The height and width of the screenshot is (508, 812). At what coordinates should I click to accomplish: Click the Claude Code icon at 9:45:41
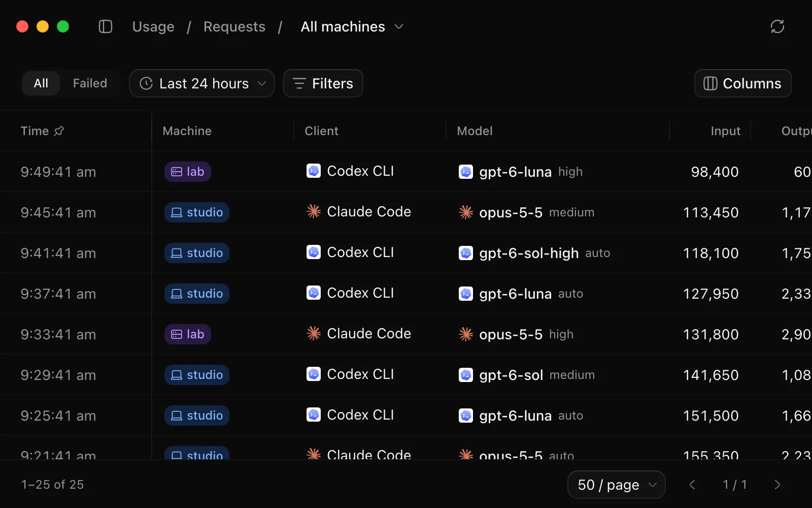click(314, 211)
